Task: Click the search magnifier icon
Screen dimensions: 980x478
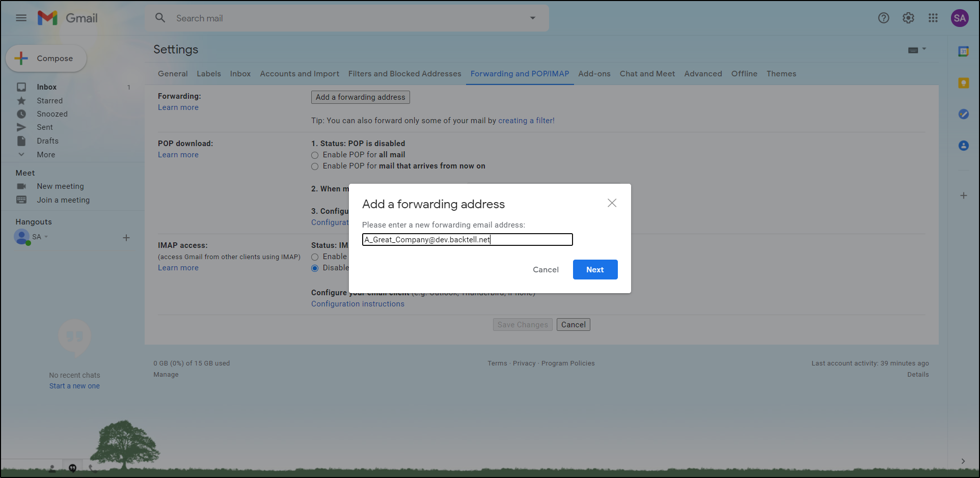Action: click(x=160, y=18)
